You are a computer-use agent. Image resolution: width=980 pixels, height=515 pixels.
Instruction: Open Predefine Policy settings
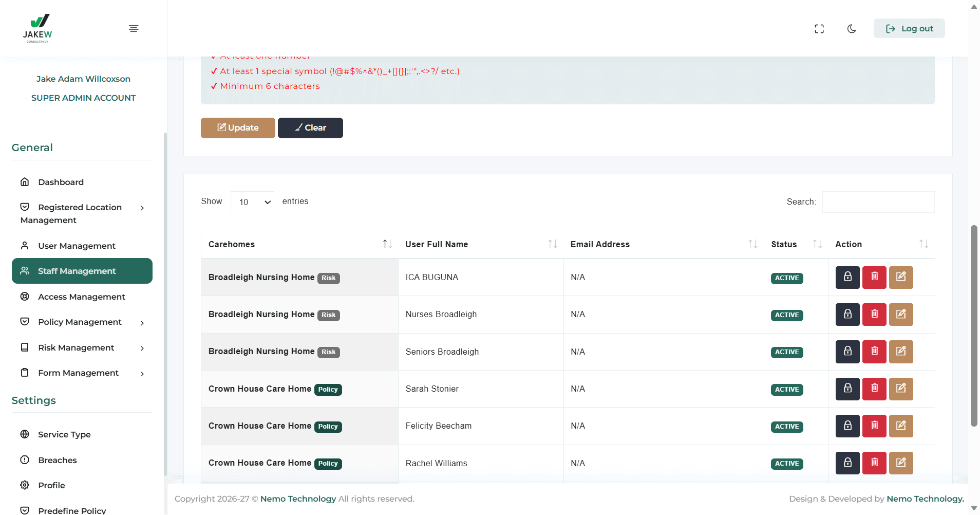pyautogui.click(x=82, y=510)
